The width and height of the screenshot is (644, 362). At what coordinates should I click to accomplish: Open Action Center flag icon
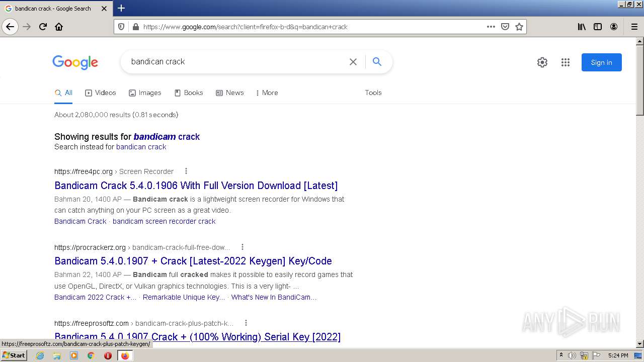(x=596, y=355)
